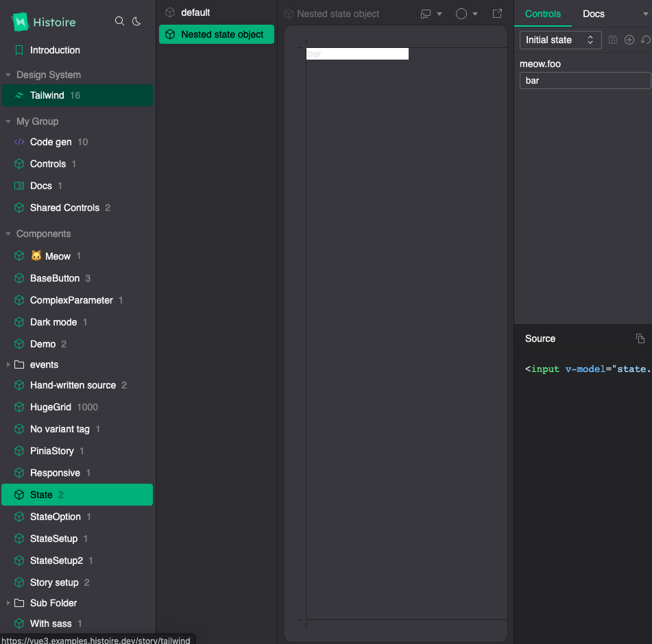Click the State story cube icon

(19, 495)
